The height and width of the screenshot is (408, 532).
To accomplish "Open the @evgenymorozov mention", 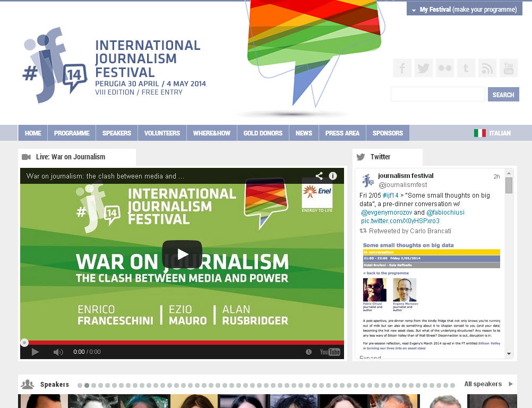I will [387, 212].
